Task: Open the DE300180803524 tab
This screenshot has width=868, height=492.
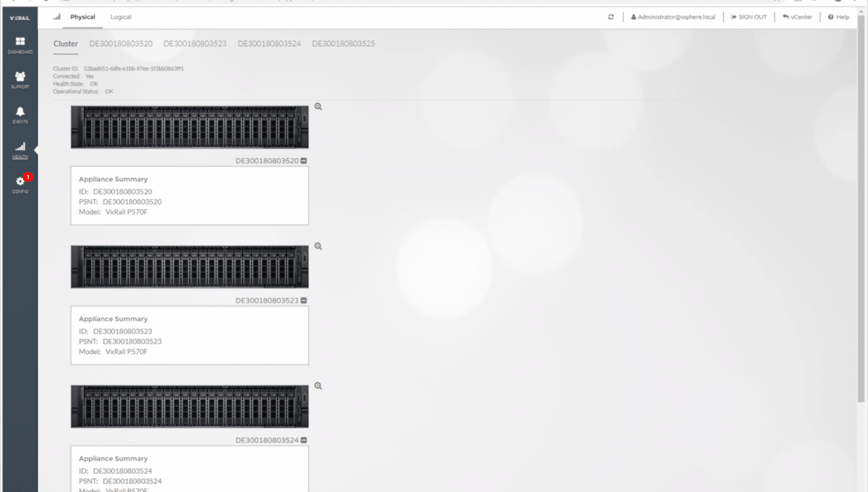Action: pyautogui.click(x=269, y=44)
